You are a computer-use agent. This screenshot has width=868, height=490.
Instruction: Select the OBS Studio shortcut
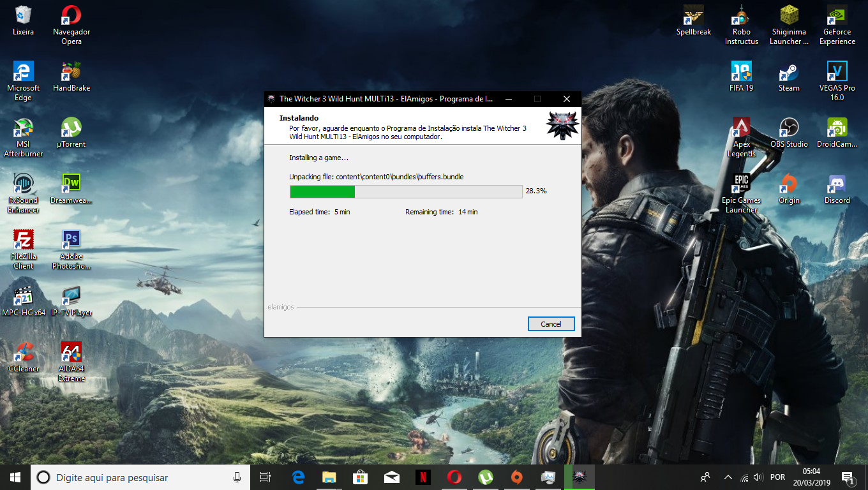[x=789, y=133]
